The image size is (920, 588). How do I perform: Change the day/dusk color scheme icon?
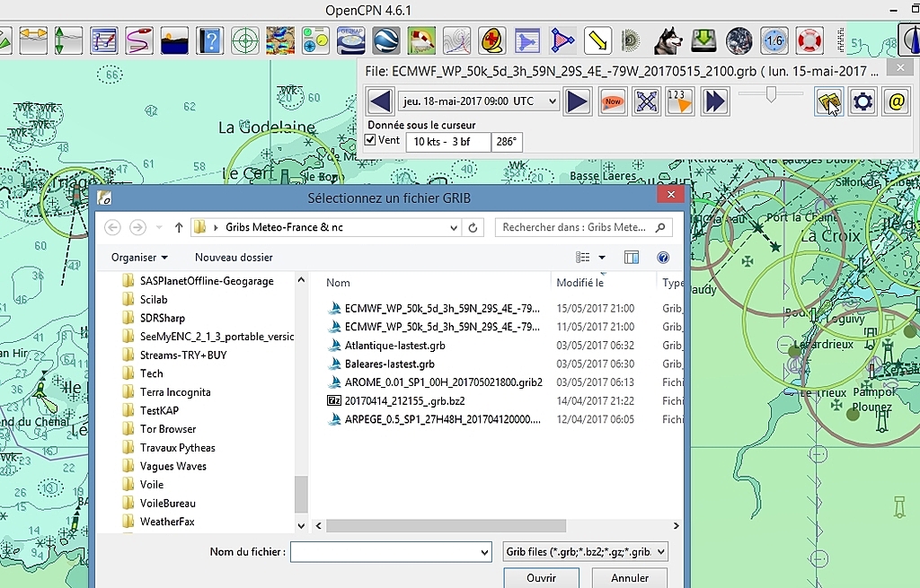174,40
